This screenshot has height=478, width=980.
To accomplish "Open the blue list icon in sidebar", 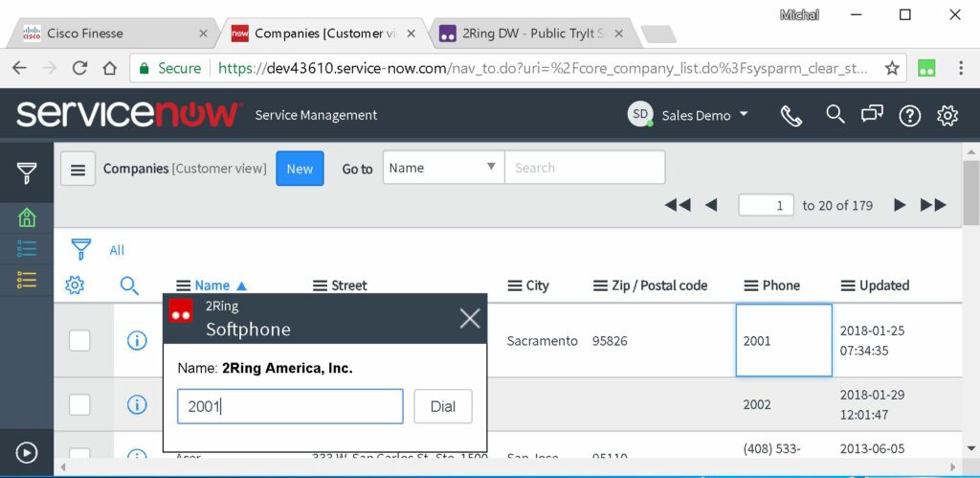I will click(x=26, y=248).
